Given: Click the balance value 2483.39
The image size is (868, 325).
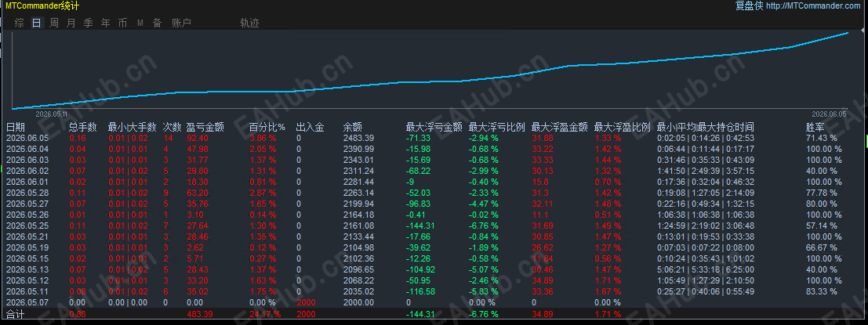Looking at the screenshot, I should click(x=360, y=138).
